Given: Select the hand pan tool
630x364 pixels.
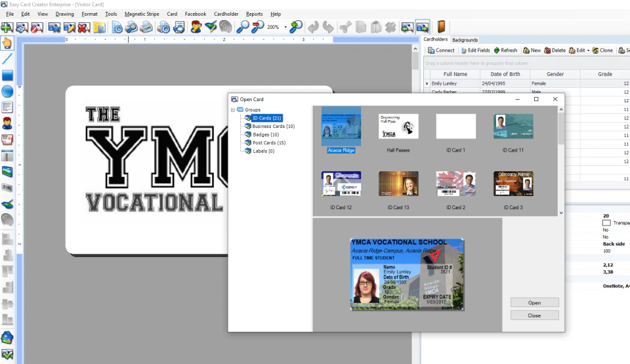Looking at the screenshot, I should (7, 43).
